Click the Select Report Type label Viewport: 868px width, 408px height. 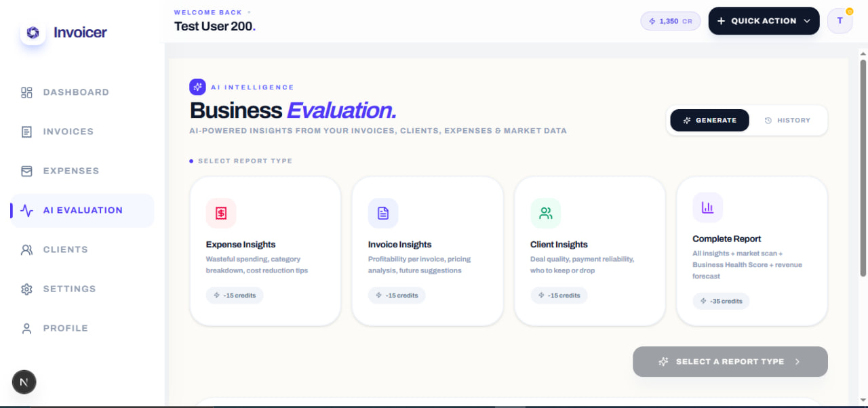(x=245, y=161)
